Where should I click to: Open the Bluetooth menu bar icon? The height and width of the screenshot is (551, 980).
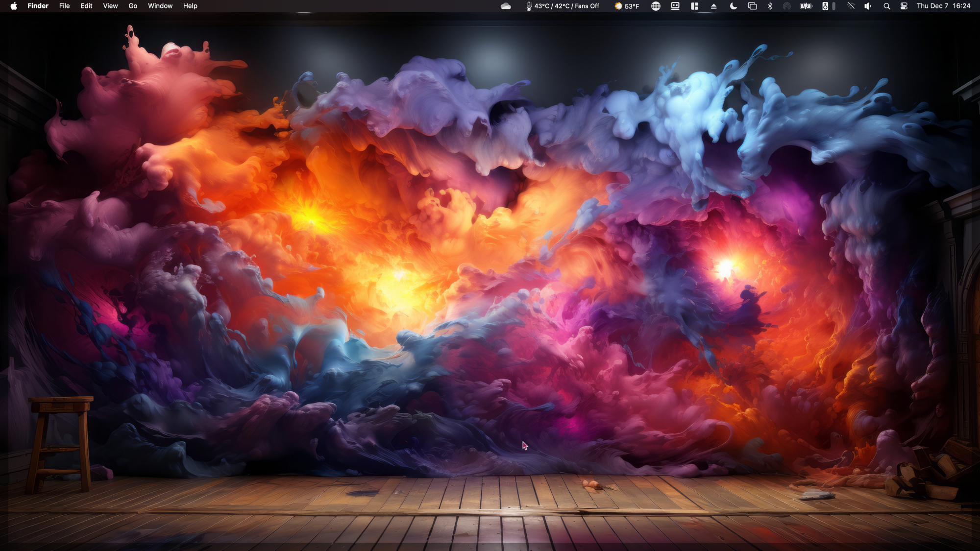pyautogui.click(x=770, y=6)
